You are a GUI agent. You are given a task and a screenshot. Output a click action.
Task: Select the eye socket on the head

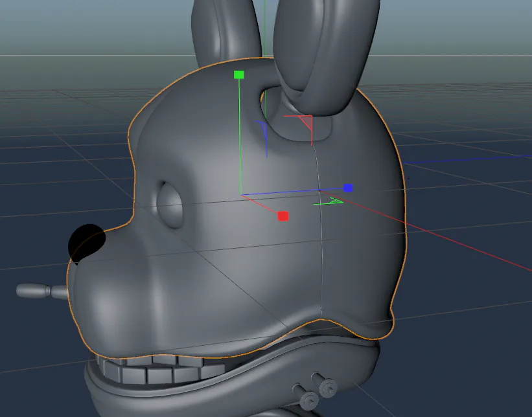pos(170,205)
